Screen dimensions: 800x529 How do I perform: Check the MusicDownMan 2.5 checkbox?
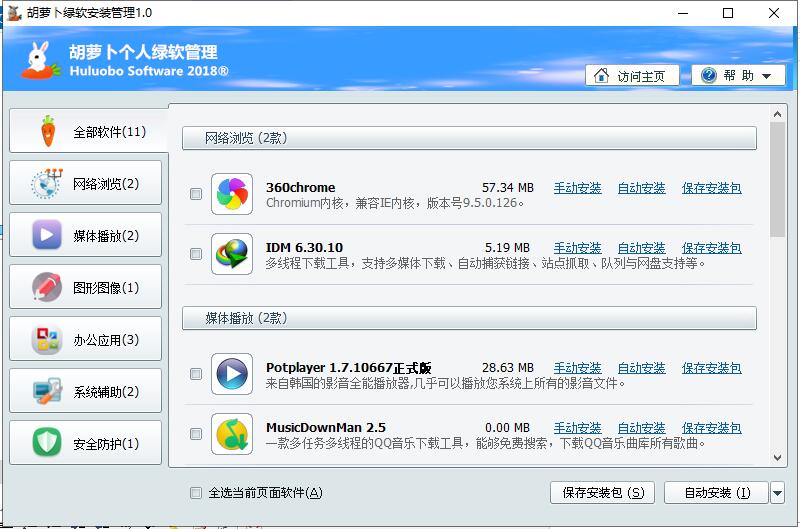pyautogui.click(x=196, y=434)
